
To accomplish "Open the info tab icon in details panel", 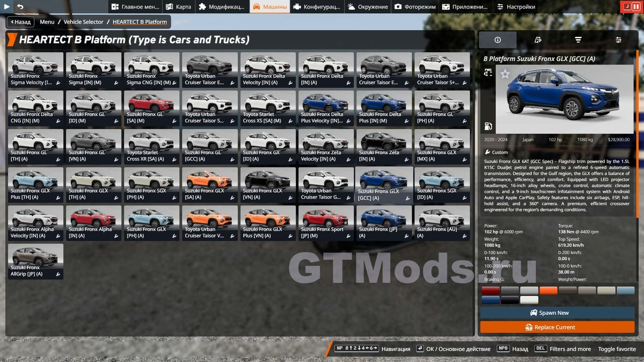I will point(497,40).
